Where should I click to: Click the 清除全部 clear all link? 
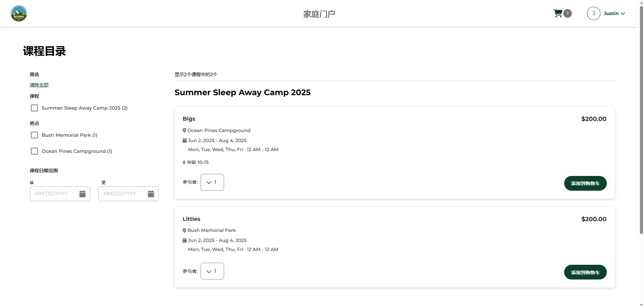click(39, 85)
